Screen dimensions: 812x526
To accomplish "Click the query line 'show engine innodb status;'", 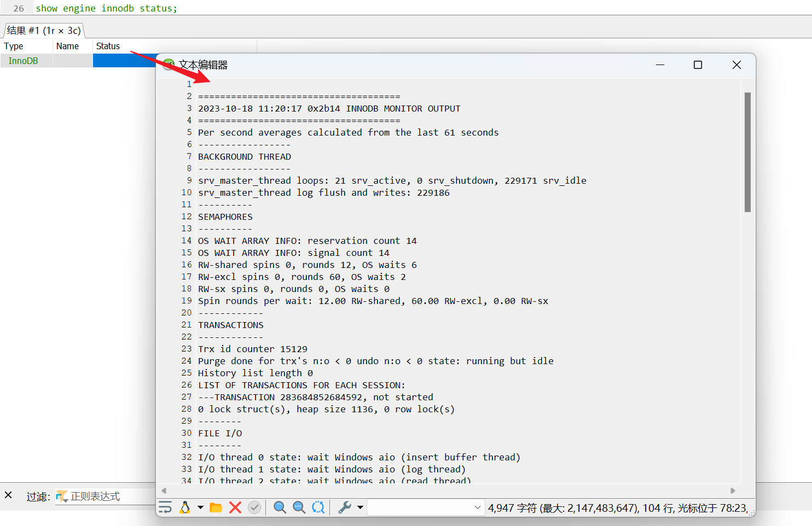I will (x=106, y=8).
